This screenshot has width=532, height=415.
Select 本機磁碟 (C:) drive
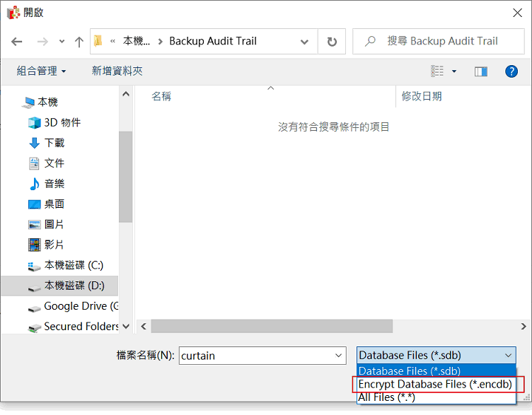(74, 265)
